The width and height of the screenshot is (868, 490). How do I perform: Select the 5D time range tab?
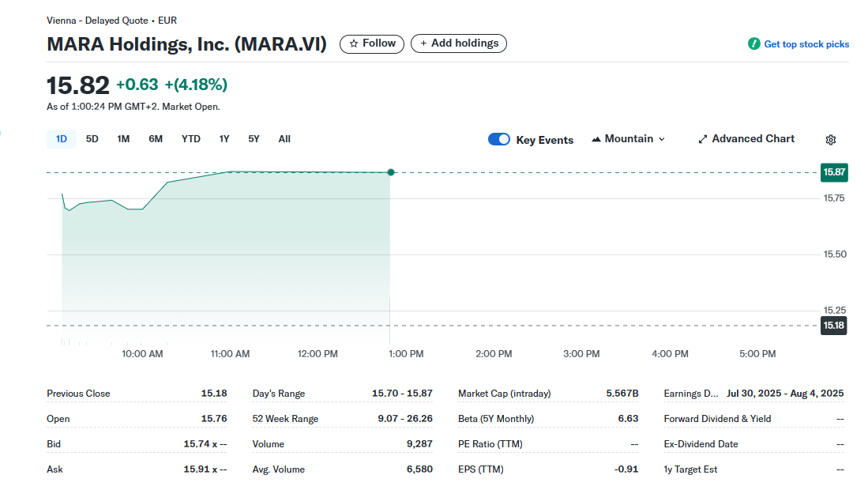[x=92, y=139]
